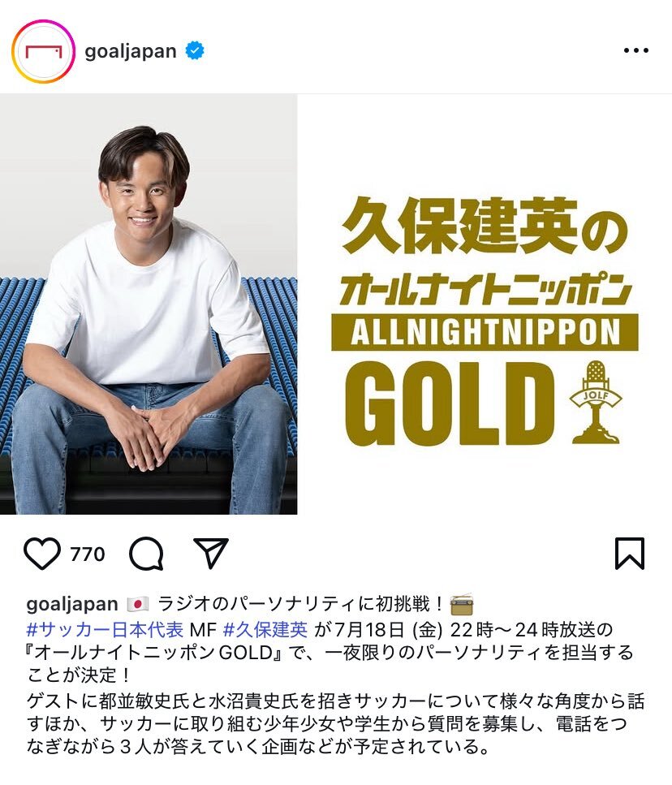Viewport: 672px width, 785px height.
Task: Tap the オールナイトニッポン katakana logo text
Action: [x=485, y=289]
